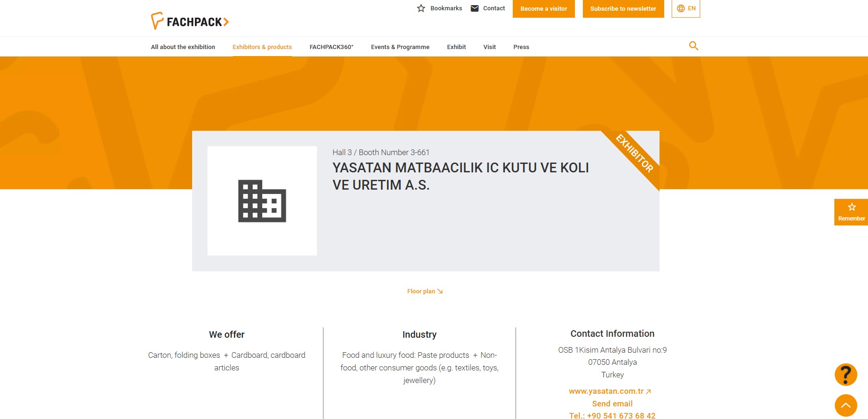Open the EN language selector

(686, 8)
